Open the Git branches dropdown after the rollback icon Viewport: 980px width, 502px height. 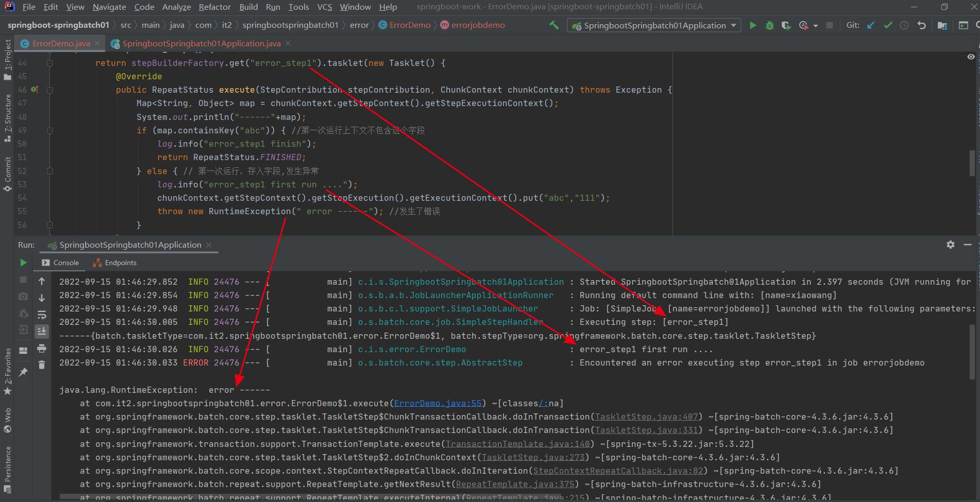(x=942, y=25)
